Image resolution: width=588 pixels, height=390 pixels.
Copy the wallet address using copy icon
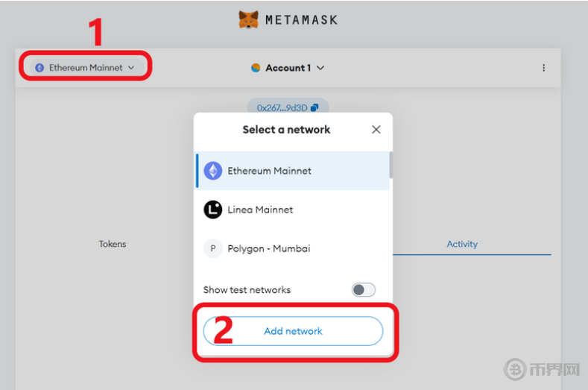click(x=314, y=108)
